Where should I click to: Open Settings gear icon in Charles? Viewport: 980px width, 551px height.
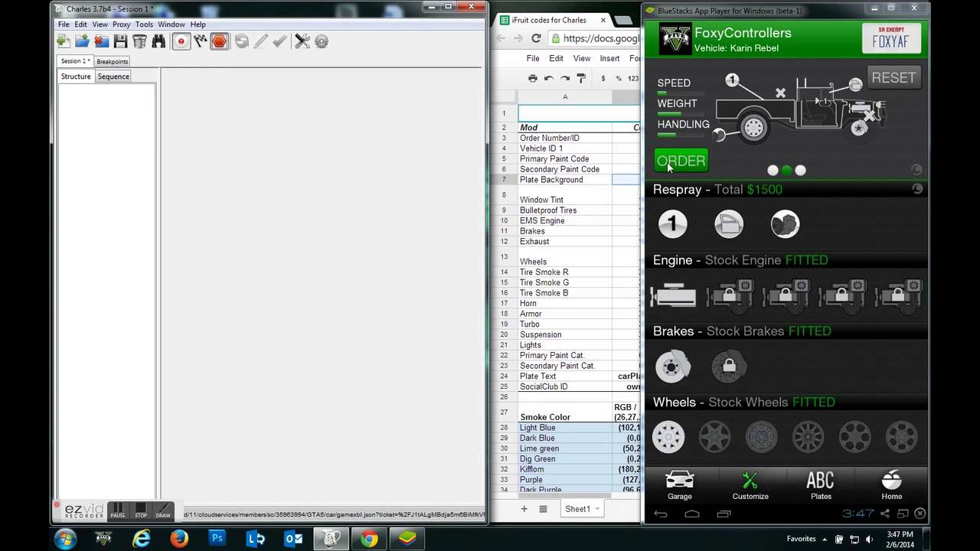(322, 41)
